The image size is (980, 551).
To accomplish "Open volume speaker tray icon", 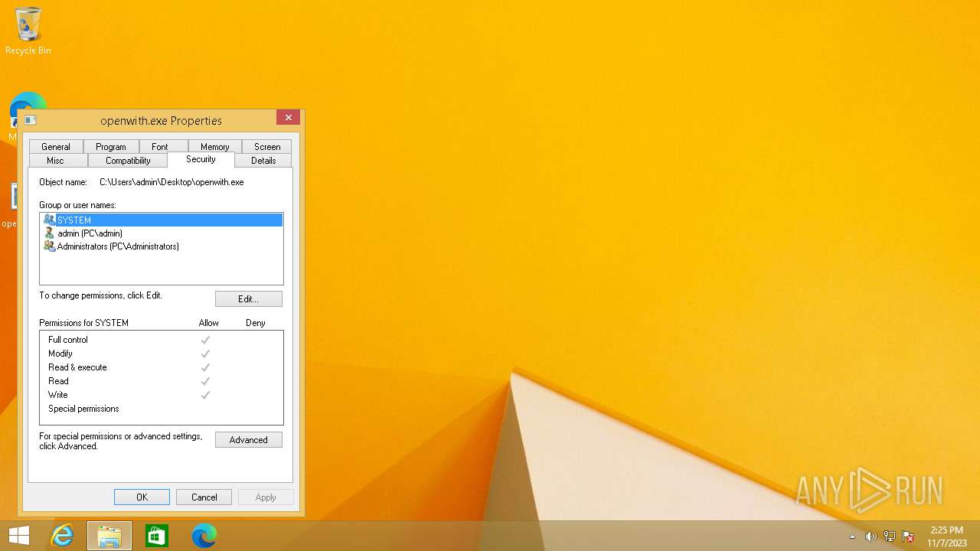I will [x=871, y=536].
